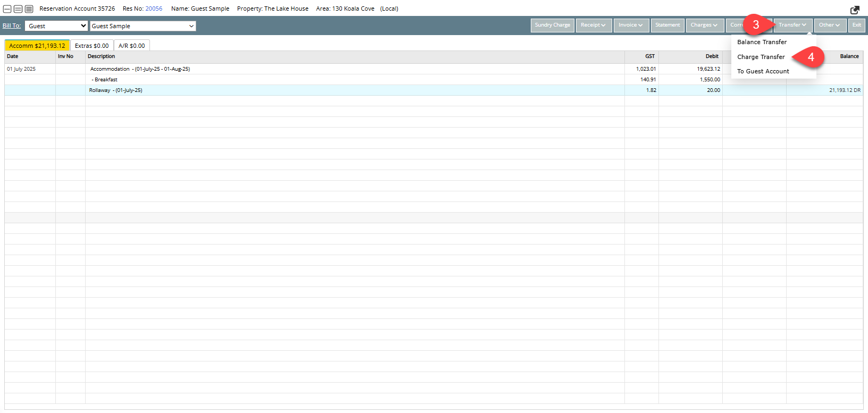This screenshot has height=413, width=868.
Task: Expand the Charges dropdown button
Action: click(x=704, y=25)
